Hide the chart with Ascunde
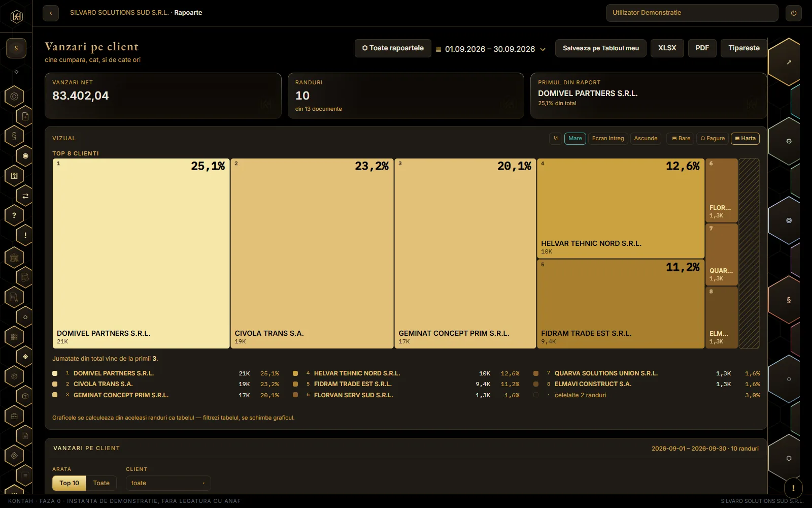Viewport: 812px width, 508px height. 646,138
